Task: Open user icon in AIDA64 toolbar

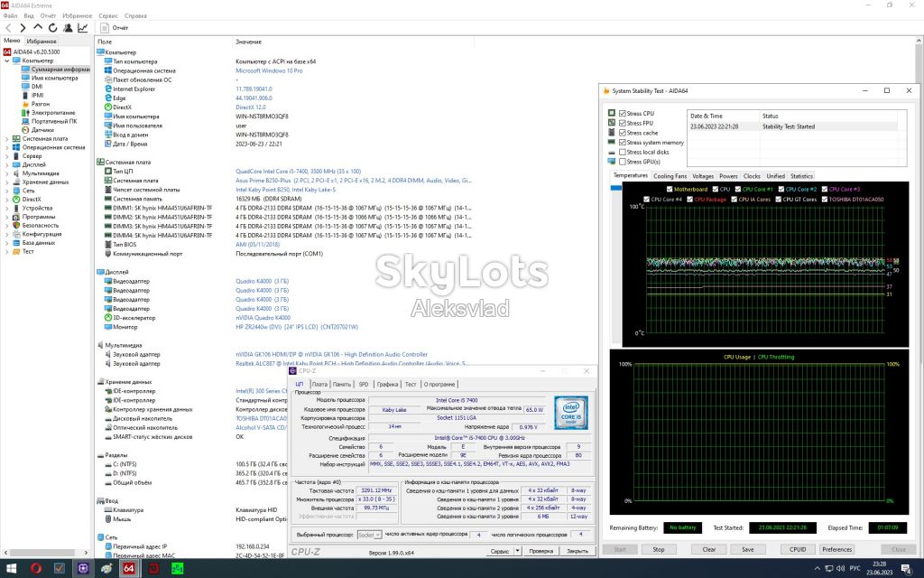Action: [68, 28]
